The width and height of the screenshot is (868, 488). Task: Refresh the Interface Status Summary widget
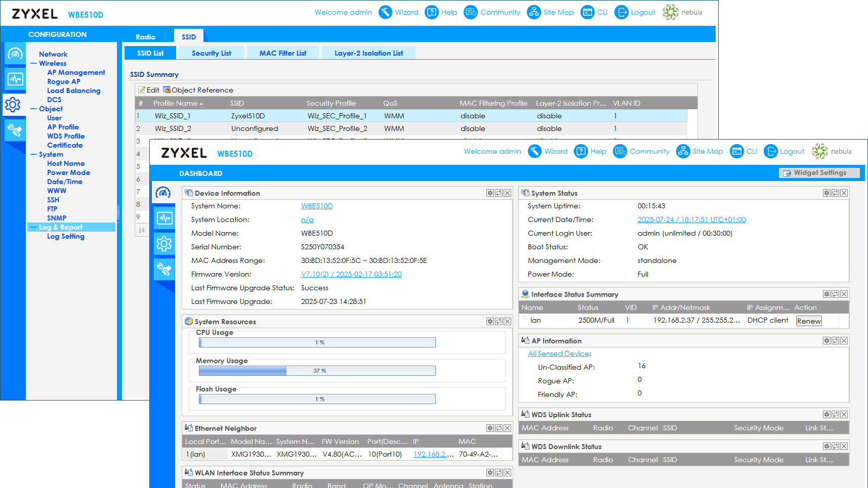[835, 294]
